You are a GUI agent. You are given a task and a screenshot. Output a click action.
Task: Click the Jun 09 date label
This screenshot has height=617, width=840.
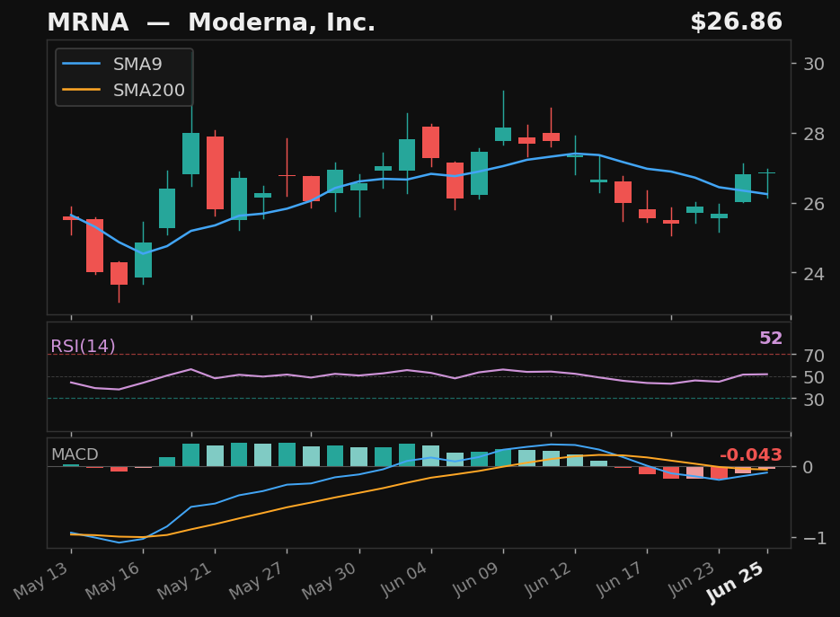(x=475, y=579)
